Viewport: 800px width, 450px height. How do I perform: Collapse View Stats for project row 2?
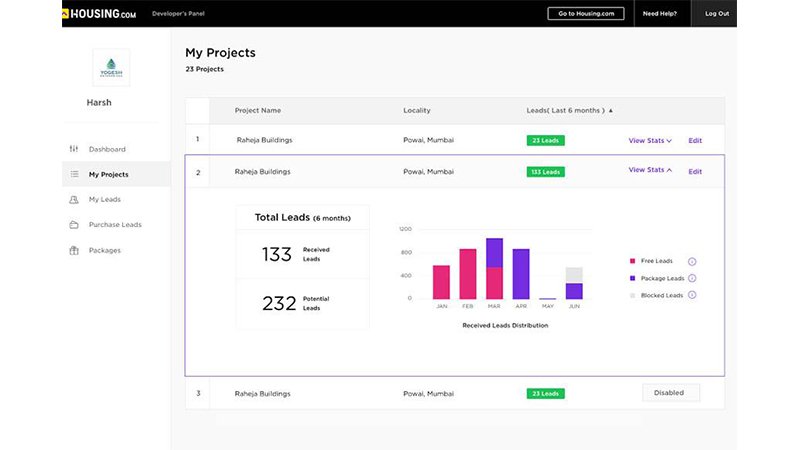[650, 170]
